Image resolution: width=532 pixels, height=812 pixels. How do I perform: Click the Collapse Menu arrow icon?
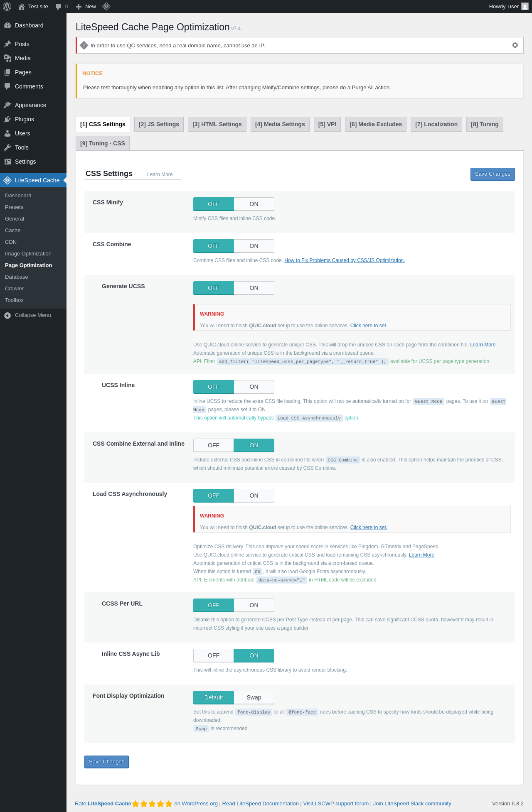click(x=7, y=315)
